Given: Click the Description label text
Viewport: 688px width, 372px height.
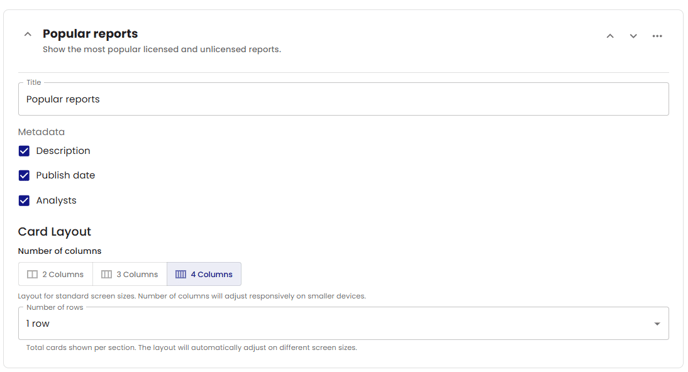Looking at the screenshot, I should (63, 151).
